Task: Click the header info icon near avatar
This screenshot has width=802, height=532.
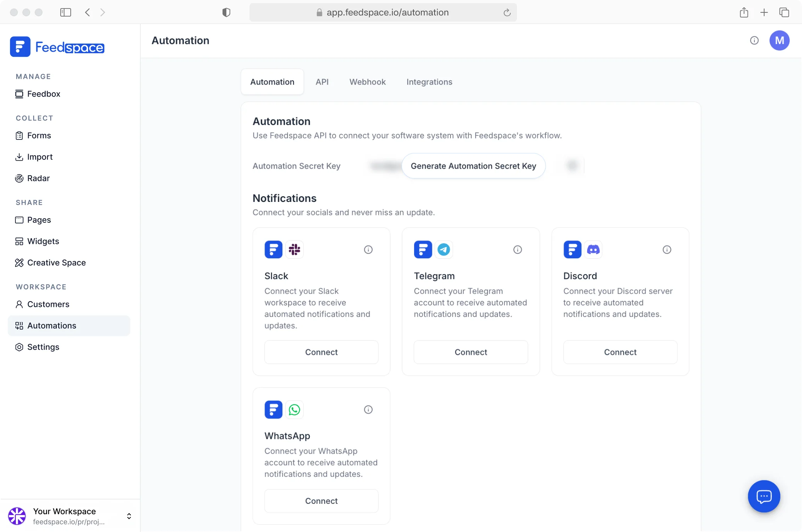Action: 754,41
